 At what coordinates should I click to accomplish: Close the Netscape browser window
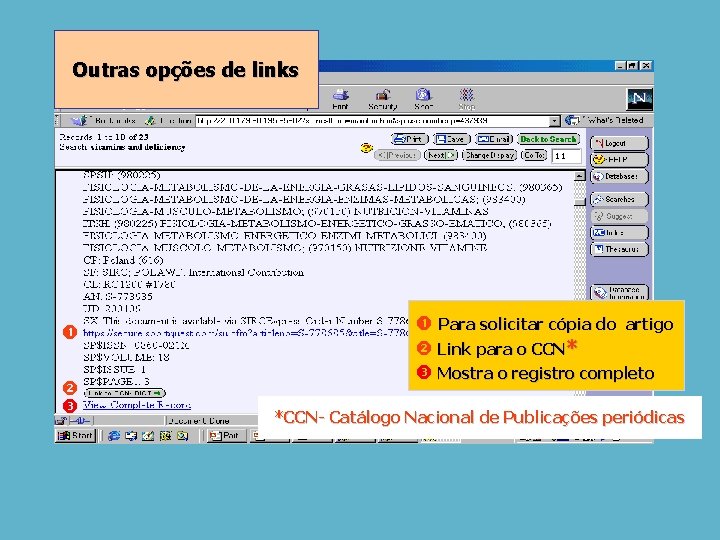tap(646, 66)
